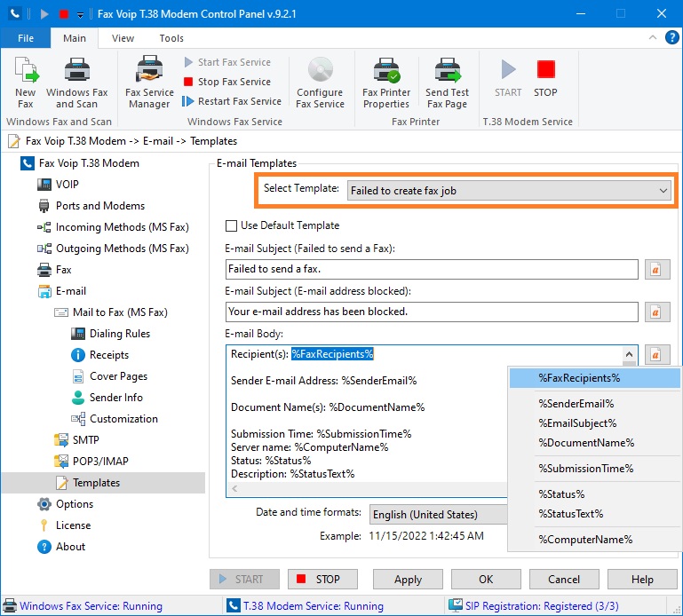Open Date and time formats dropdown
The height and width of the screenshot is (616, 683).
[x=438, y=515]
